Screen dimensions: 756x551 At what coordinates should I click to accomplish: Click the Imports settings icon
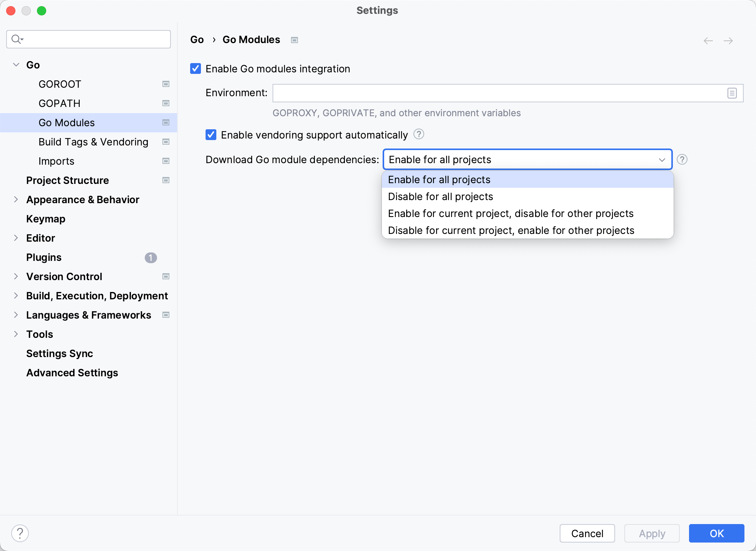pos(166,161)
